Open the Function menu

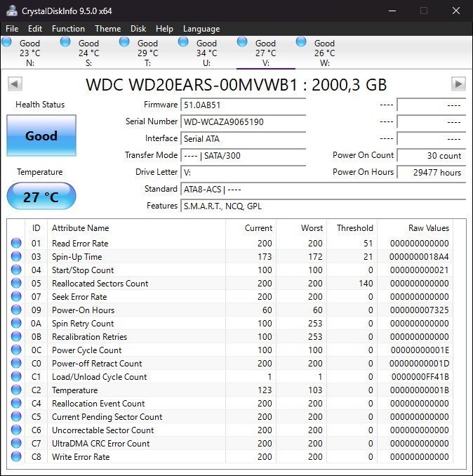pyautogui.click(x=68, y=29)
